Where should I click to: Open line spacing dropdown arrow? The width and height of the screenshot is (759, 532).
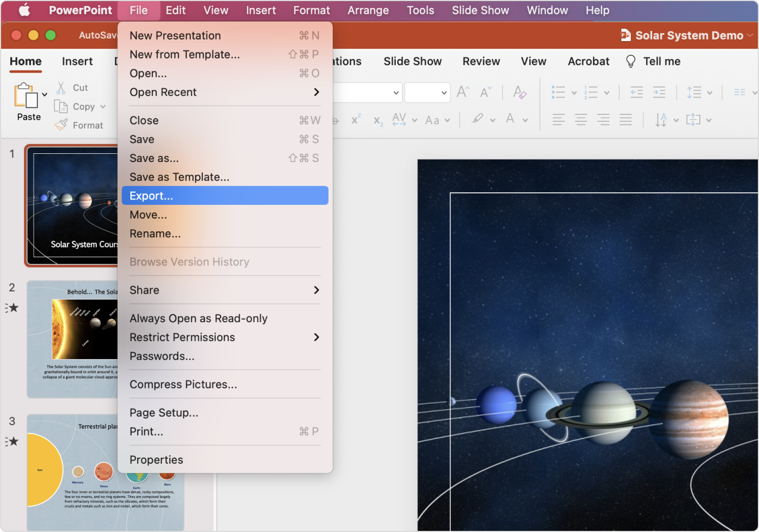pos(710,93)
